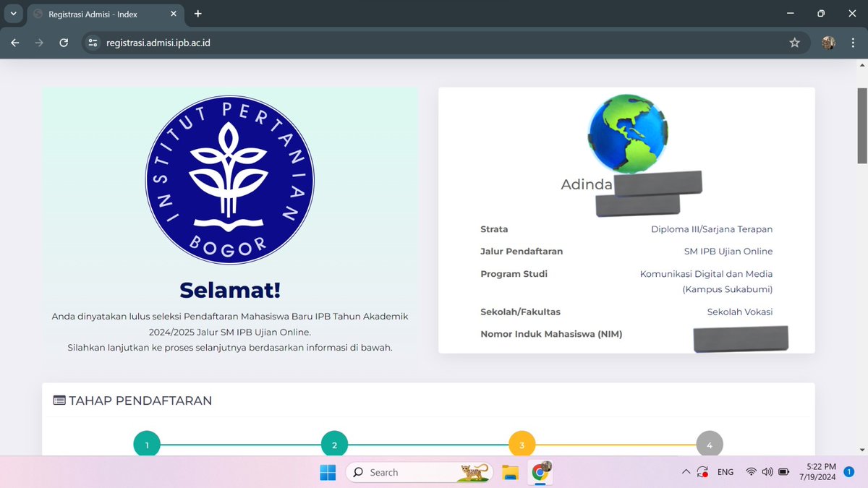Open the clock showing 5:22 PM
Viewport: 868px width, 488px height.
(x=820, y=472)
